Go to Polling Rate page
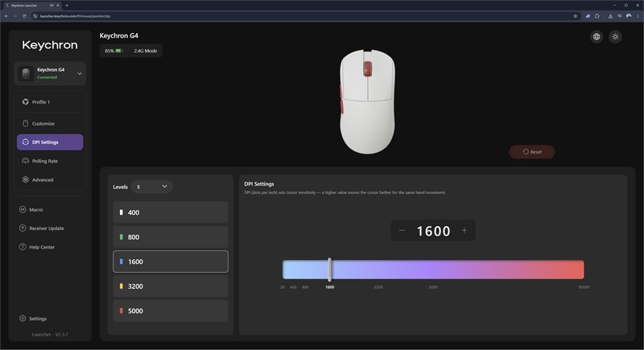 [50, 161]
